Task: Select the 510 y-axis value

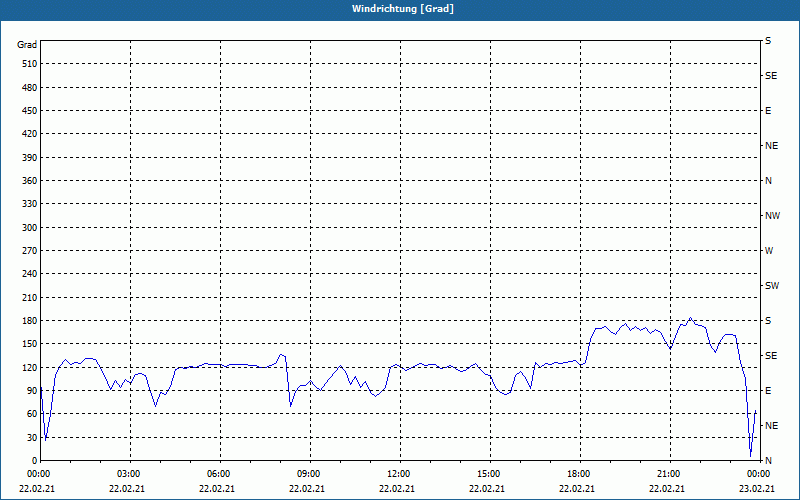Action: (x=30, y=64)
